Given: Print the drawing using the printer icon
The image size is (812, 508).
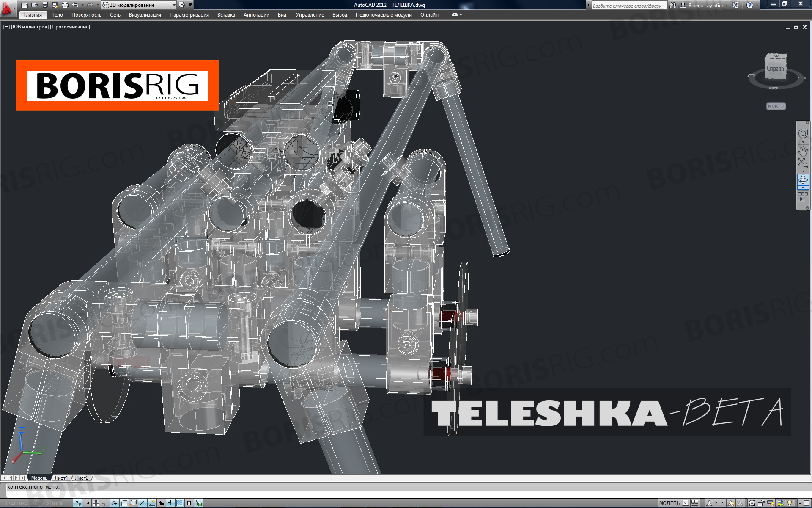Looking at the screenshot, I should [x=65, y=5].
